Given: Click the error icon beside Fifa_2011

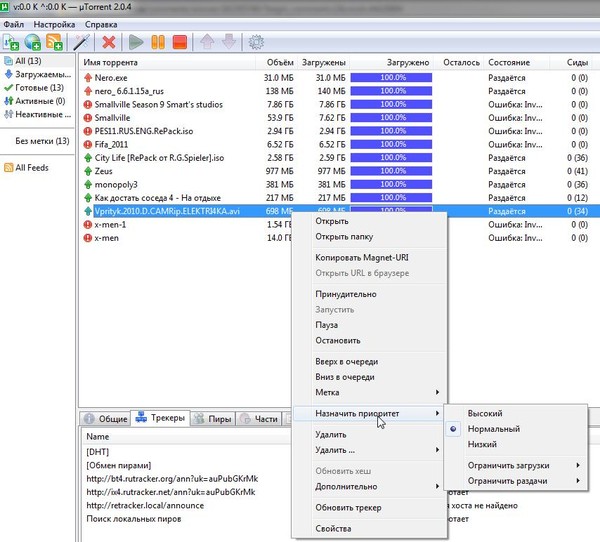Looking at the screenshot, I should [x=88, y=145].
